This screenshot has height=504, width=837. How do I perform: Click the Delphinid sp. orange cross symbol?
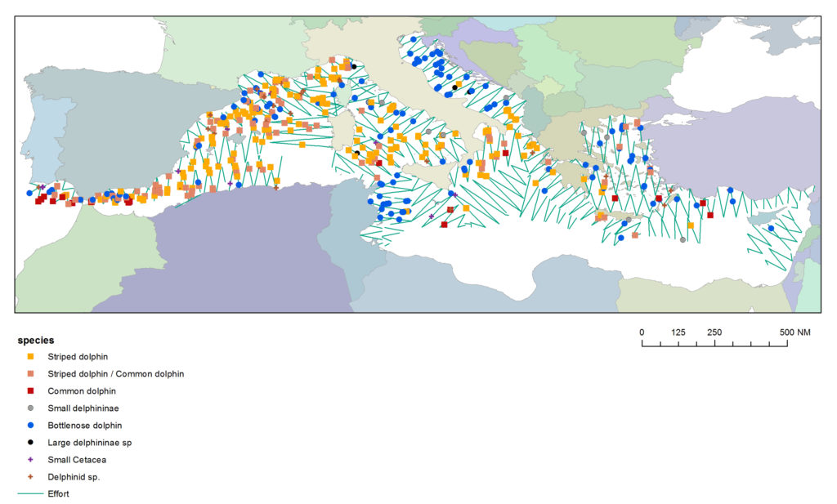point(30,477)
